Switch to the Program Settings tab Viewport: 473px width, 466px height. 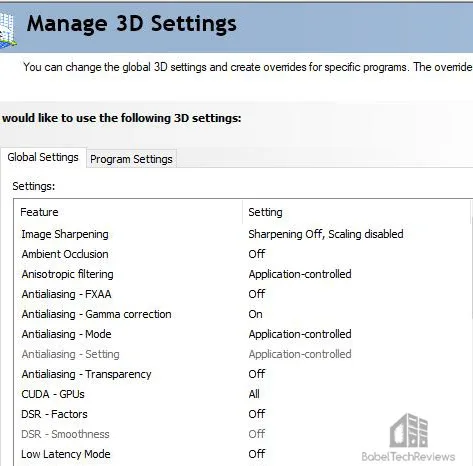tap(131, 159)
